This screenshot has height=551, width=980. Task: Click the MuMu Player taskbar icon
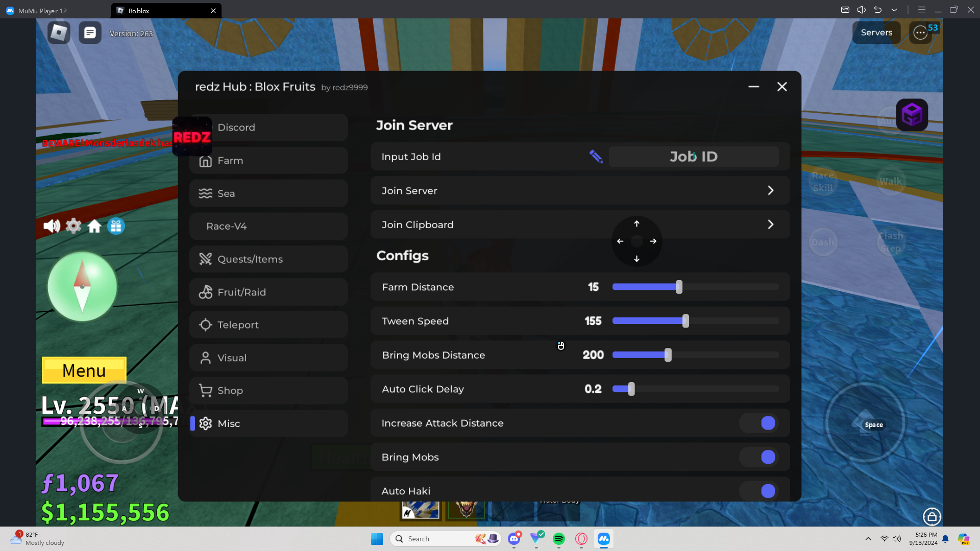[x=604, y=539]
